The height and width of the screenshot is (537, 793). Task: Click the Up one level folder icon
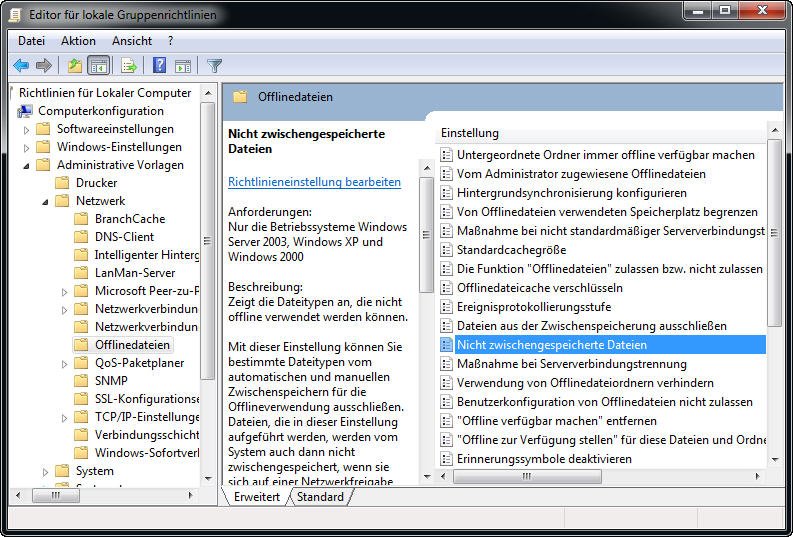tap(75, 65)
